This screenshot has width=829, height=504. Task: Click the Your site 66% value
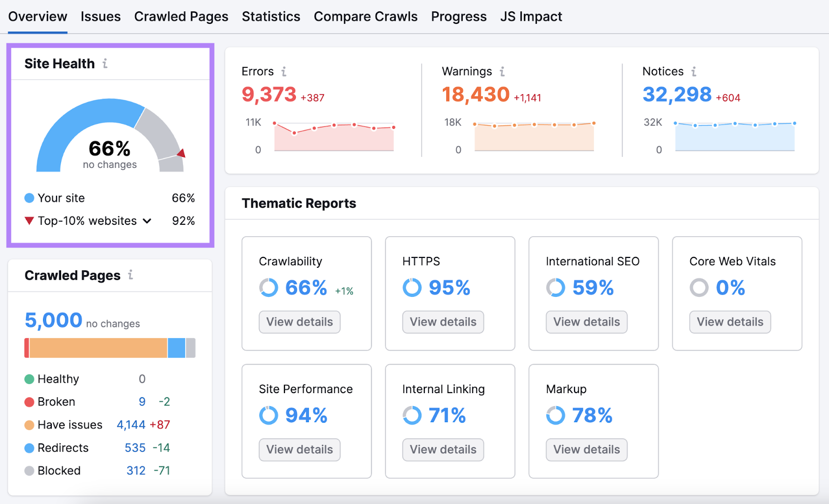(x=183, y=198)
